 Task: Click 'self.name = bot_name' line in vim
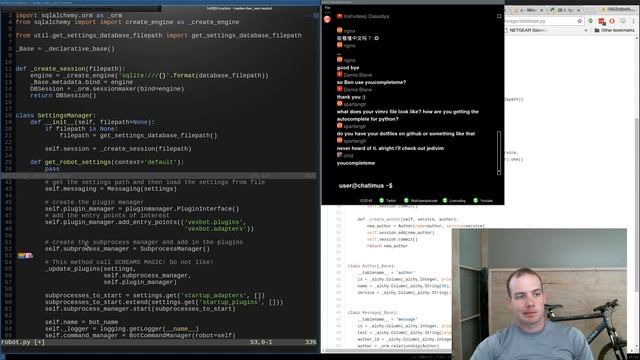pyautogui.click(x=81, y=322)
